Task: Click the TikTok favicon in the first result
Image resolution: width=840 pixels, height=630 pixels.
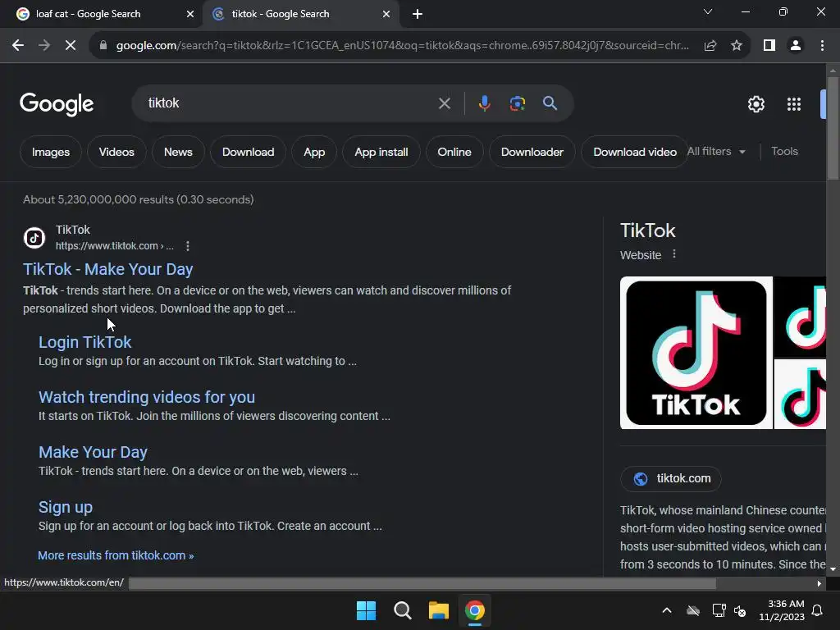Action: 34,238
